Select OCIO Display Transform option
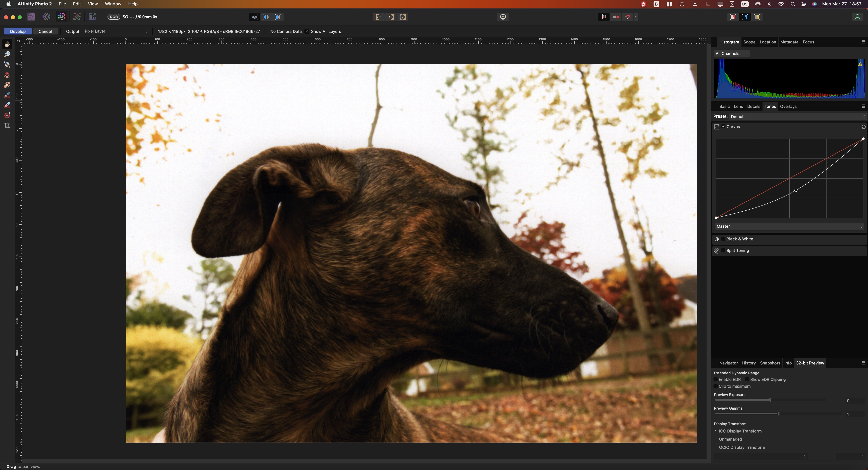The width and height of the screenshot is (868, 470). (742, 447)
